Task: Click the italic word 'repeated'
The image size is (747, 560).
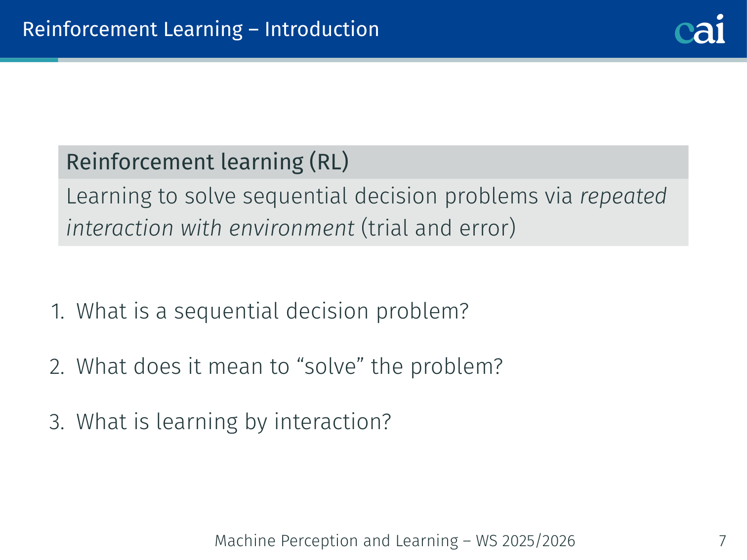Action: tap(623, 196)
